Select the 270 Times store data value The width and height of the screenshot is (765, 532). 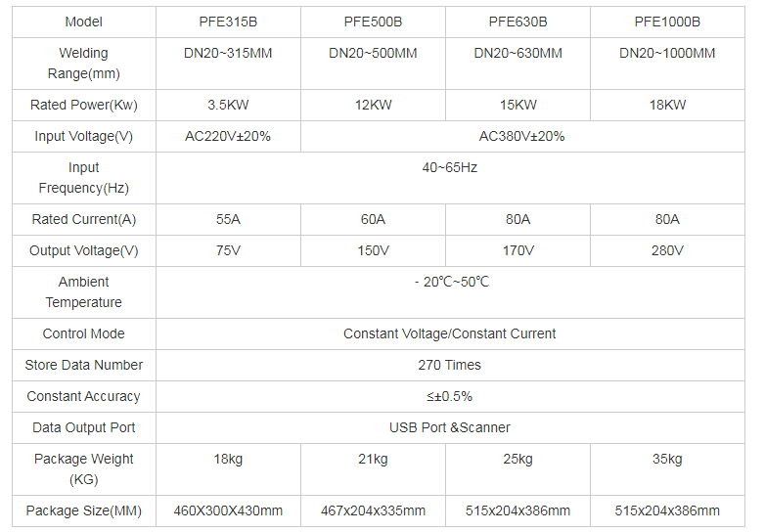[450, 365]
